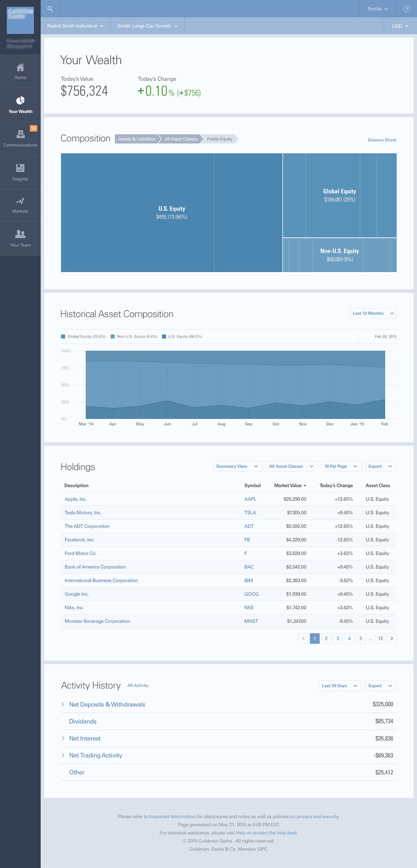This screenshot has width=417, height=868.
Task: Toggle Non-U.S. Equity legend item
Action: [x=134, y=336]
